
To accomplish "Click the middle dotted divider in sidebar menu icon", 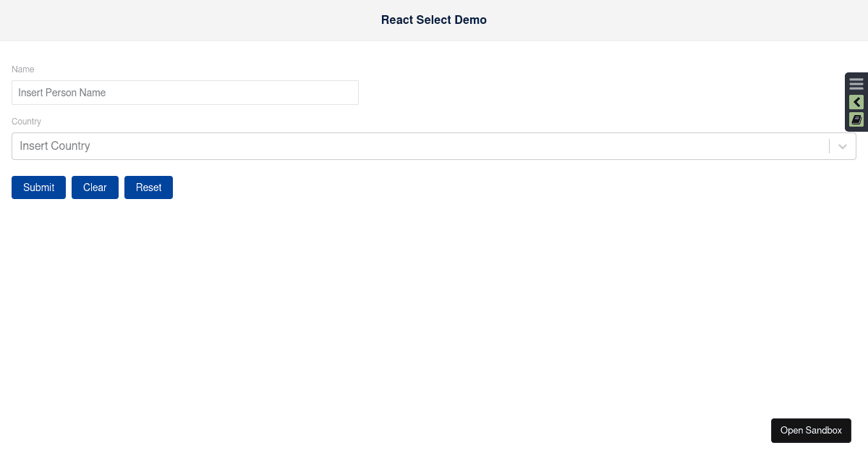I will 856,83.
